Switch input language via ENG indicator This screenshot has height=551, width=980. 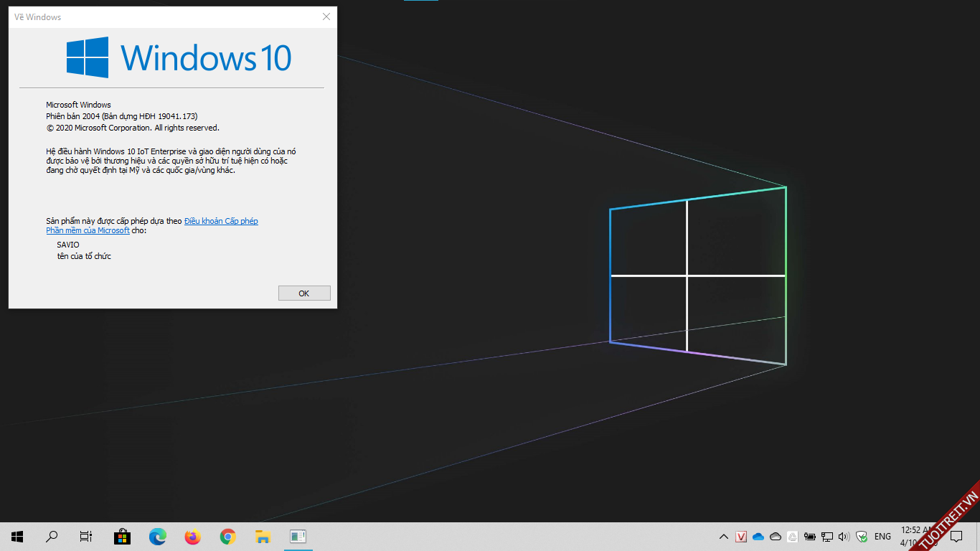pyautogui.click(x=882, y=537)
